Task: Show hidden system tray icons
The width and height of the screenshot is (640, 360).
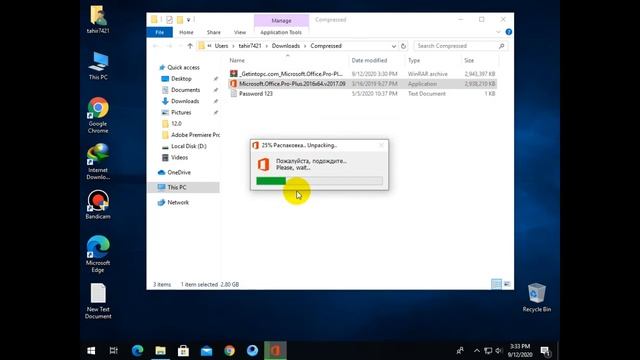Action: click(x=476, y=351)
